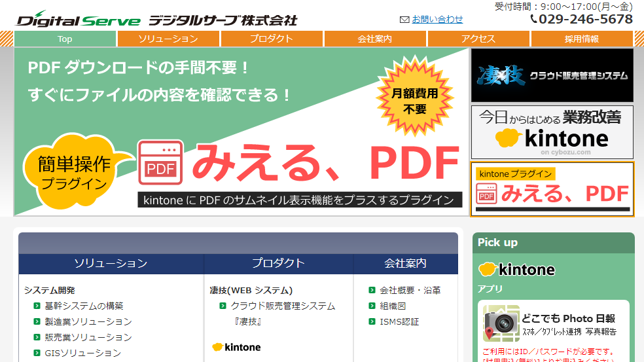Open the アクセス navigation tab
Image resolution: width=644 pixels, height=362 pixels.
point(478,39)
